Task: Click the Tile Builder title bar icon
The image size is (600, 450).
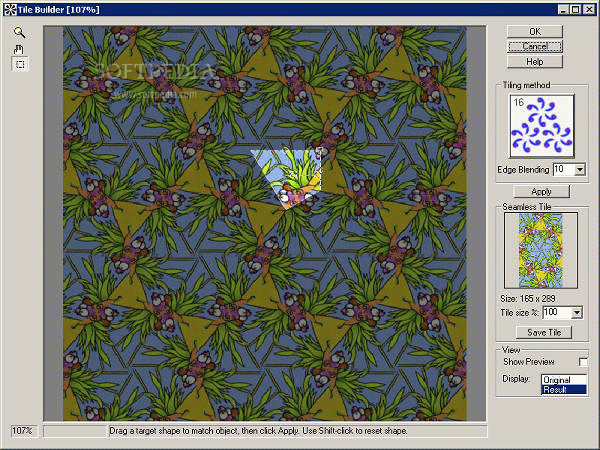Action: click(x=10, y=10)
